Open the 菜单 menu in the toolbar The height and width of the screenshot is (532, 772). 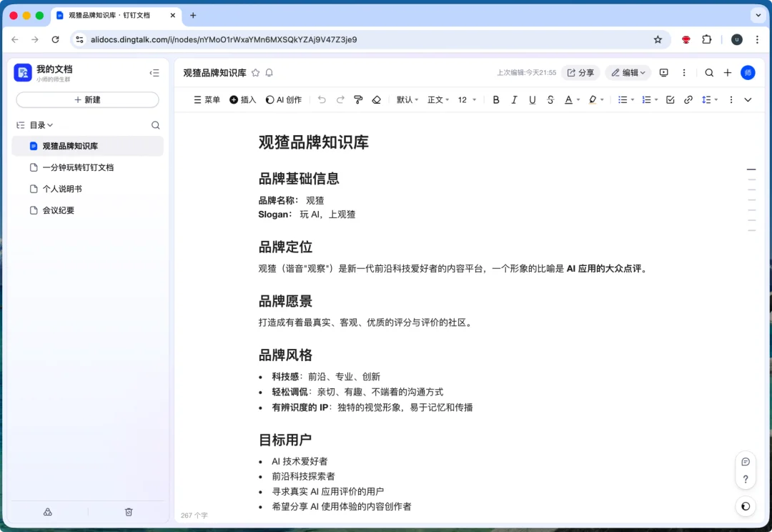click(206, 99)
